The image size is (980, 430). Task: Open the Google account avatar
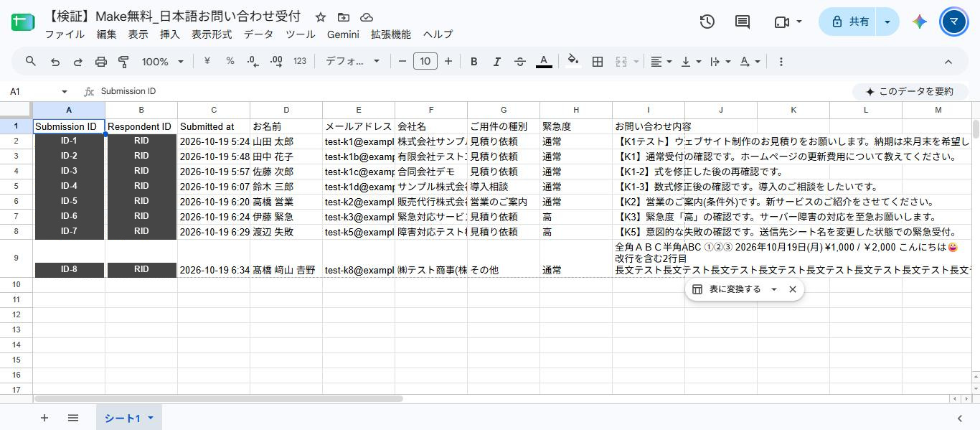(953, 22)
